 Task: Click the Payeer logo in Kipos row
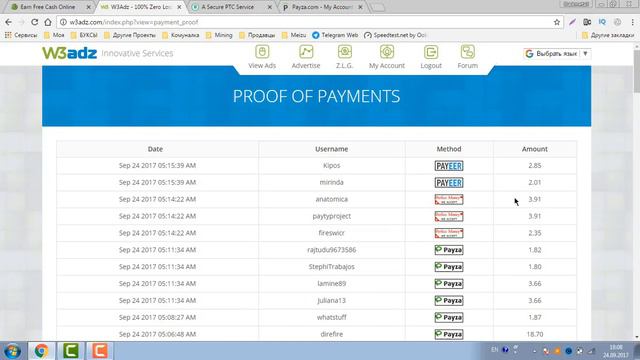click(x=449, y=166)
